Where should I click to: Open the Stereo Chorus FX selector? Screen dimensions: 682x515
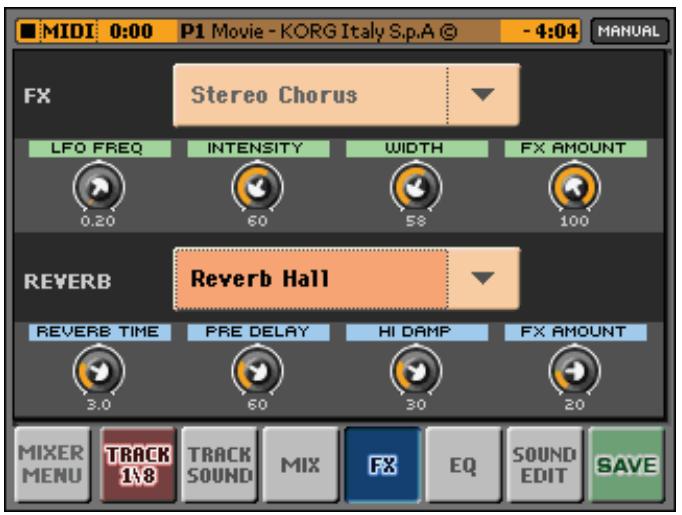(310, 95)
